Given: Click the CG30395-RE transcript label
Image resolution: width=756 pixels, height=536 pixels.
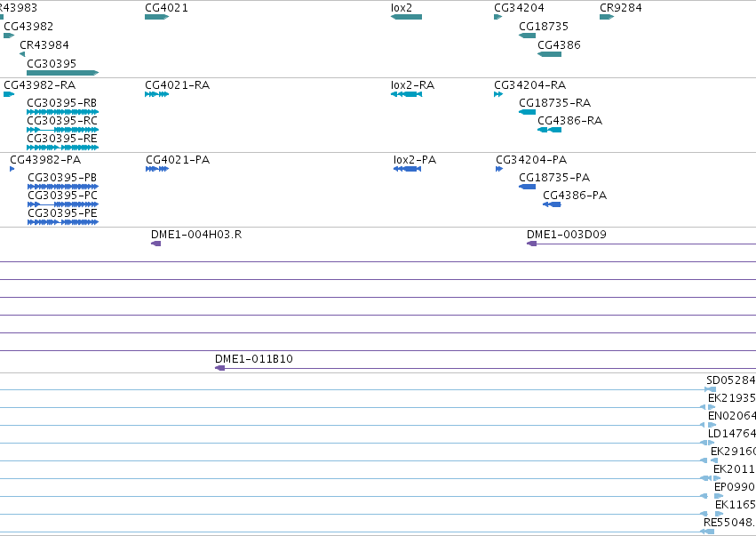Looking at the screenshot, I should click(x=62, y=139).
